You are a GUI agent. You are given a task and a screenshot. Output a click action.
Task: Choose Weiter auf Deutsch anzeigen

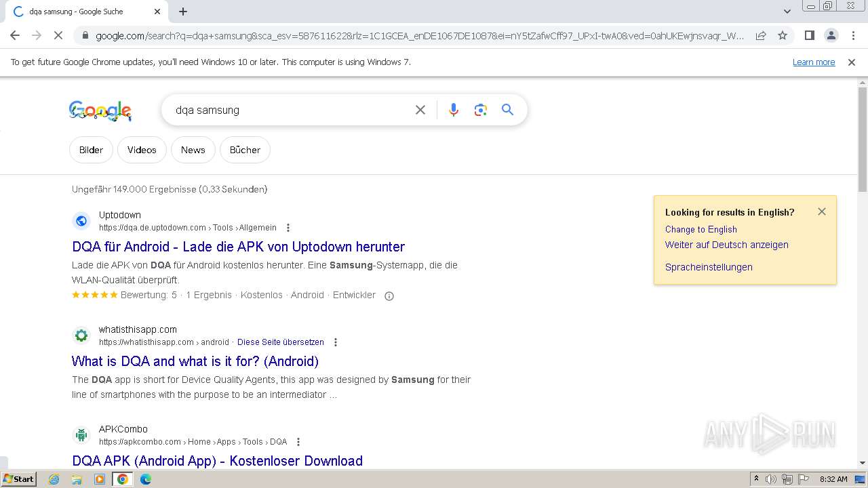pyautogui.click(x=727, y=245)
